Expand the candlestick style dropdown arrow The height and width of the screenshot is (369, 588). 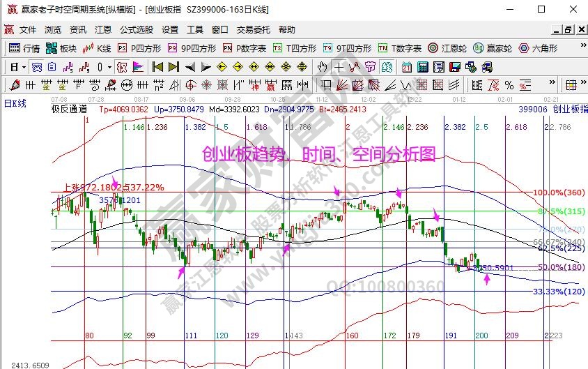click(109, 67)
